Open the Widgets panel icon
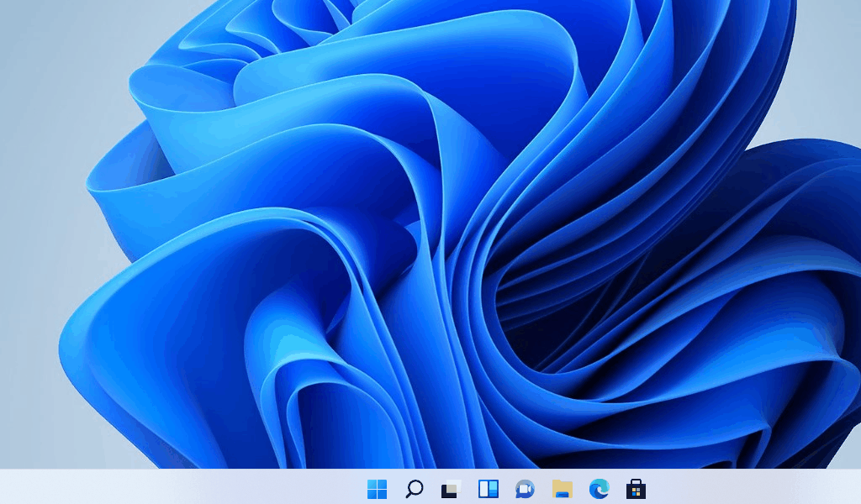861x504 pixels. point(489,489)
